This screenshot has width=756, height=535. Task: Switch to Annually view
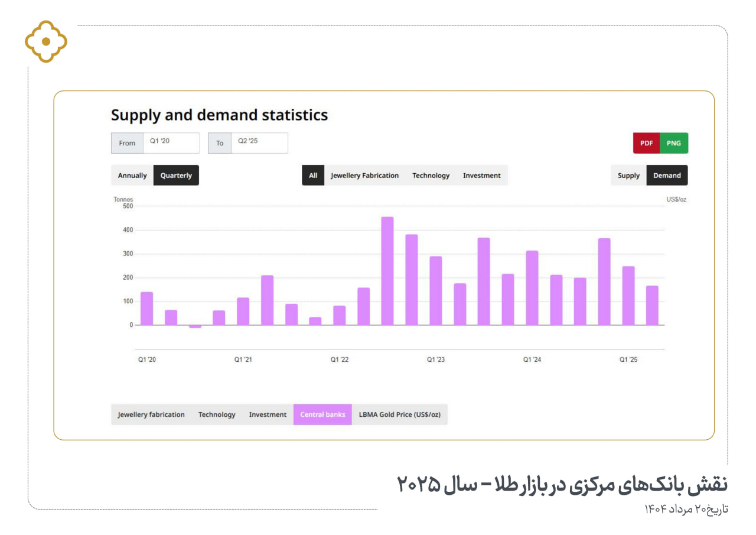pos(132,176)
